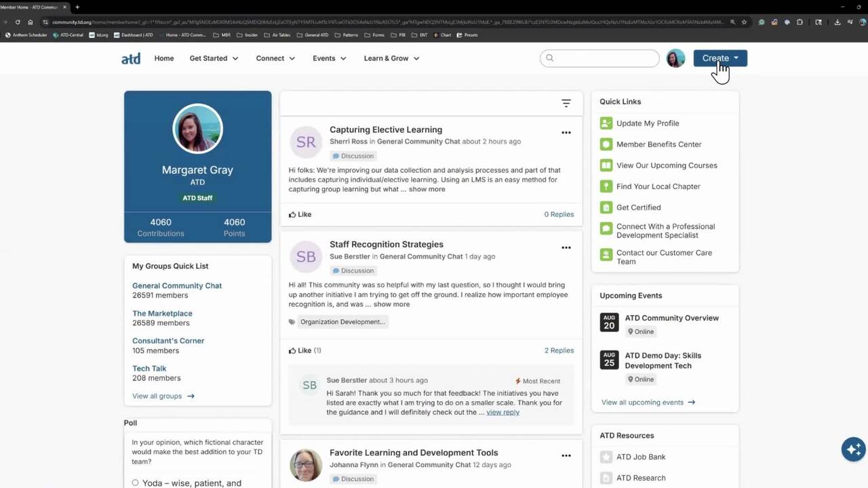Image resolution: width=868 pixels, height=488 pixels.
Task: Open three-dot menu for Favorite Learning and Development Tools
Action: pyautogui.click(x=566, y=455)
